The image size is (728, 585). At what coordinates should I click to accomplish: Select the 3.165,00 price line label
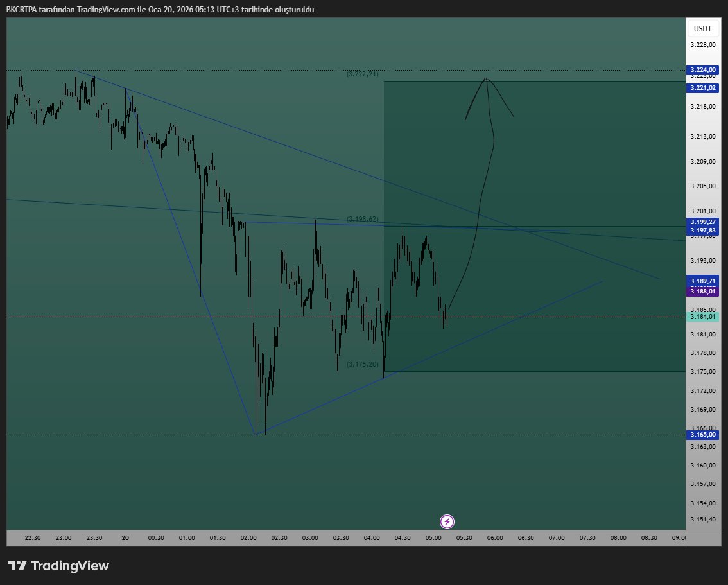point(702,435)
